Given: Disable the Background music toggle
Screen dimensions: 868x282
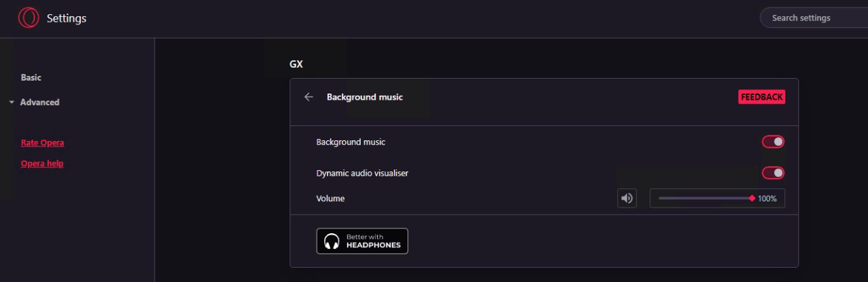Looking at the screenshot, I should pyautogui.click(x=773, y=142).
